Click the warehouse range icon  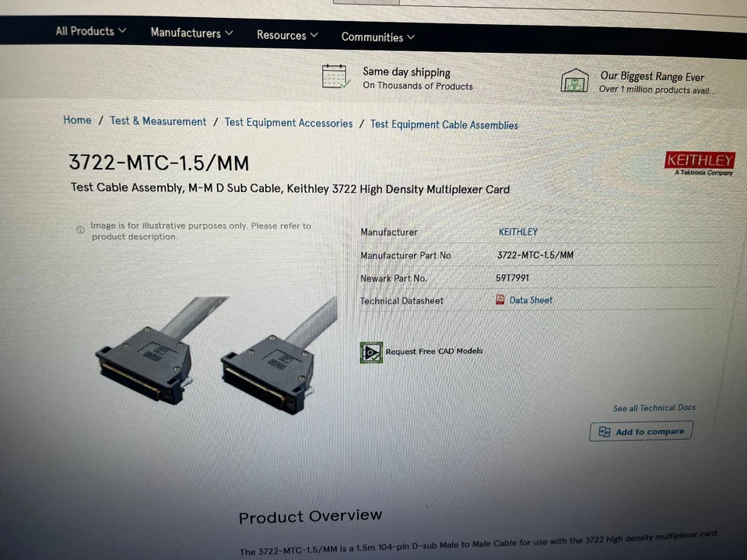coord(574,80)
